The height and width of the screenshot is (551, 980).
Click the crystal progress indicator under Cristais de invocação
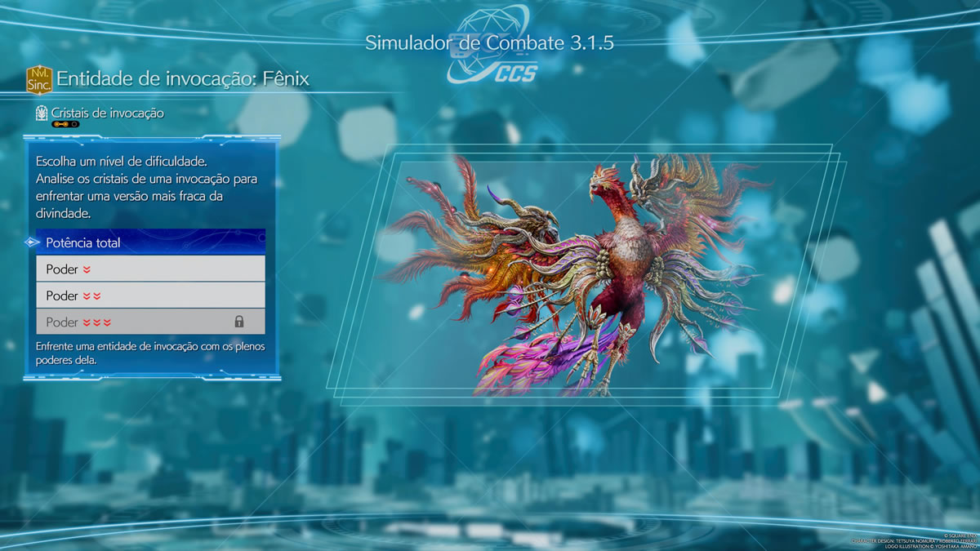click(x=65, y=125)
